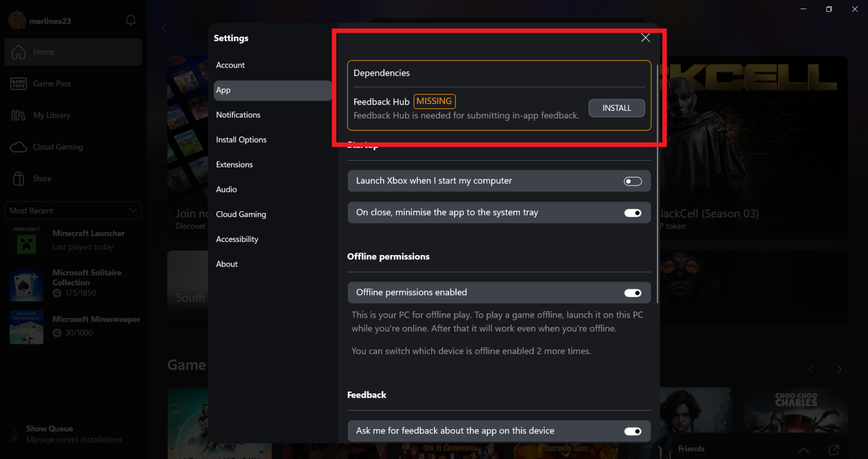Image resolution: width=868 pixels, height=459 pixels.
Task: Click the My Library icon in sidebar
Action: click(x=18, y=115)
